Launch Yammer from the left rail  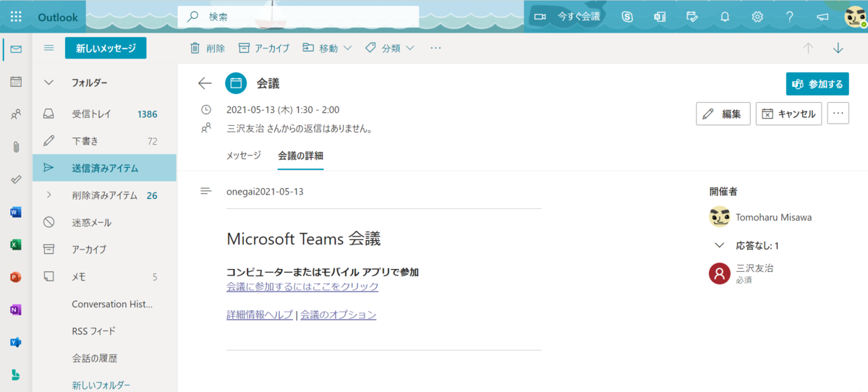click(16, 342)
